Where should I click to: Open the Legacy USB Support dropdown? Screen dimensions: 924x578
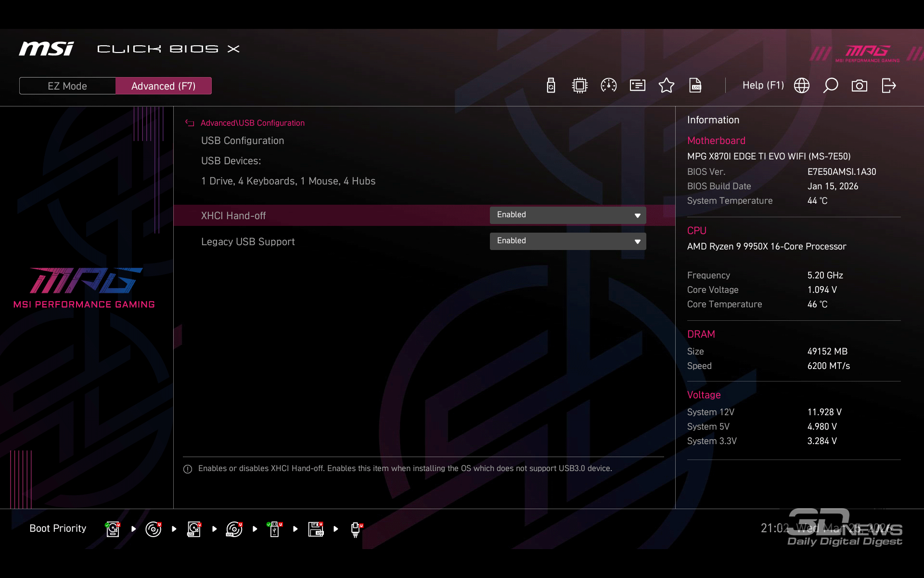point(568,241)
